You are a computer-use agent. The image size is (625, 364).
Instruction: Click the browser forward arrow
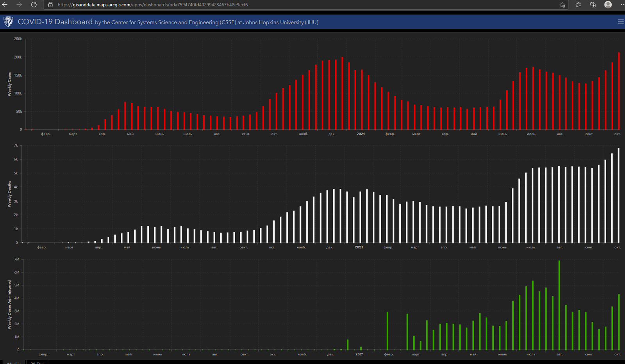(x=19, y=5)
